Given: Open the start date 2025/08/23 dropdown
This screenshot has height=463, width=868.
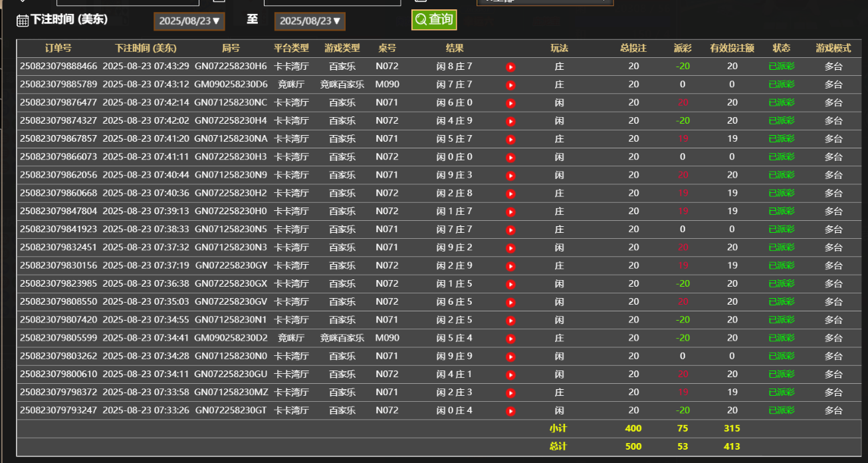Looking at the screenshot, I should [189, 21].
